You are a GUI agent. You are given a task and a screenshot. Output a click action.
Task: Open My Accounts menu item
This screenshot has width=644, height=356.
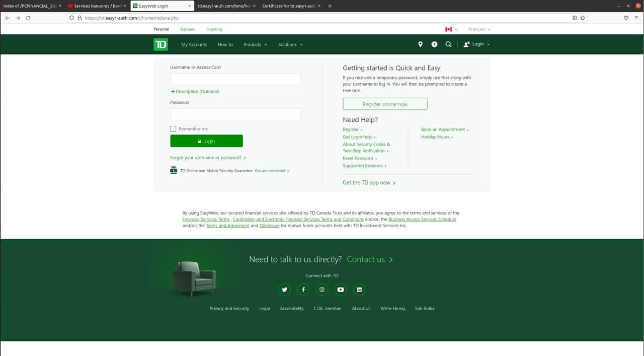194,44
